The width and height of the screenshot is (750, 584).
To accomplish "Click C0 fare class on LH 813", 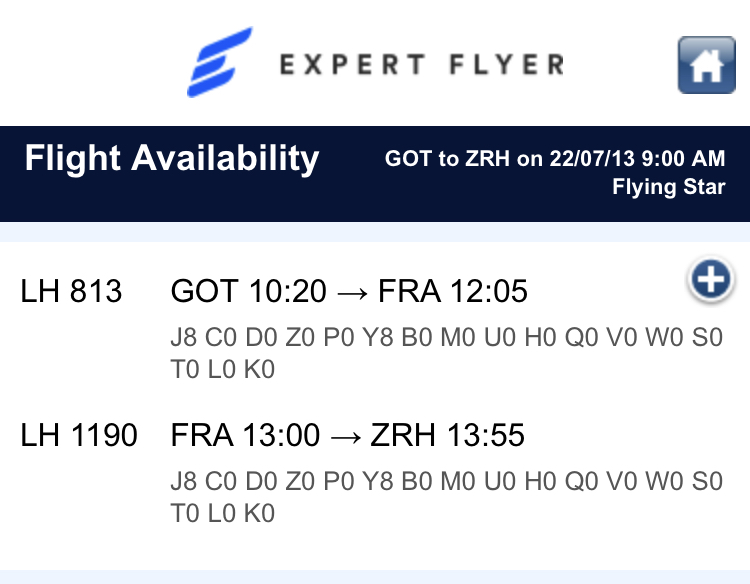I will click(x=221, y=338).
